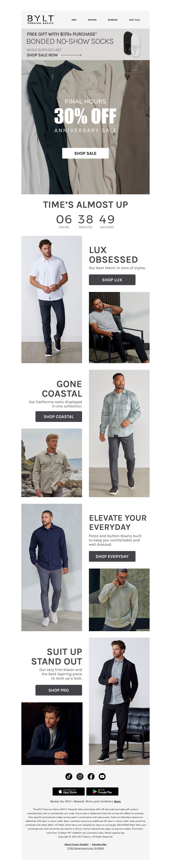The image size is (171, 868).
Task: Click the SHOP PRO button
Action: tap(59, 690)
